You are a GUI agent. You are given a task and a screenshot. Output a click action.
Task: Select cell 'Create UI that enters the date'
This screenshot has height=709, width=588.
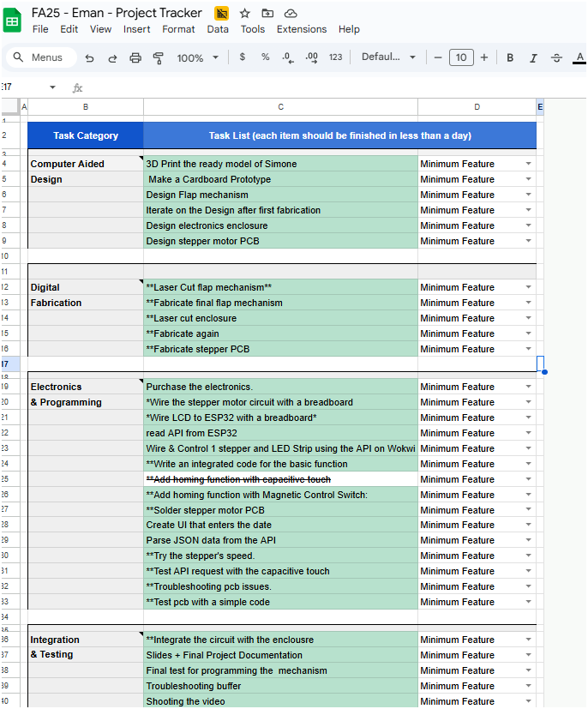point(280,525)
